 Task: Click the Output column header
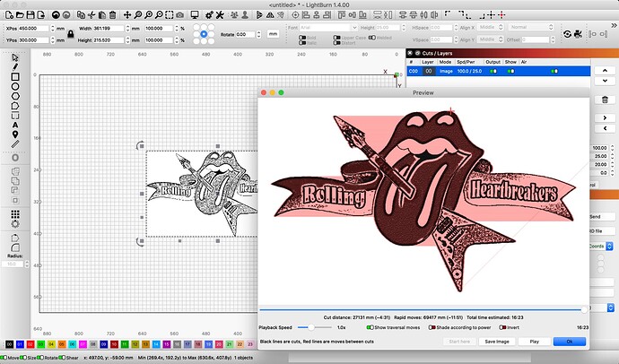[x=493, y=62]
